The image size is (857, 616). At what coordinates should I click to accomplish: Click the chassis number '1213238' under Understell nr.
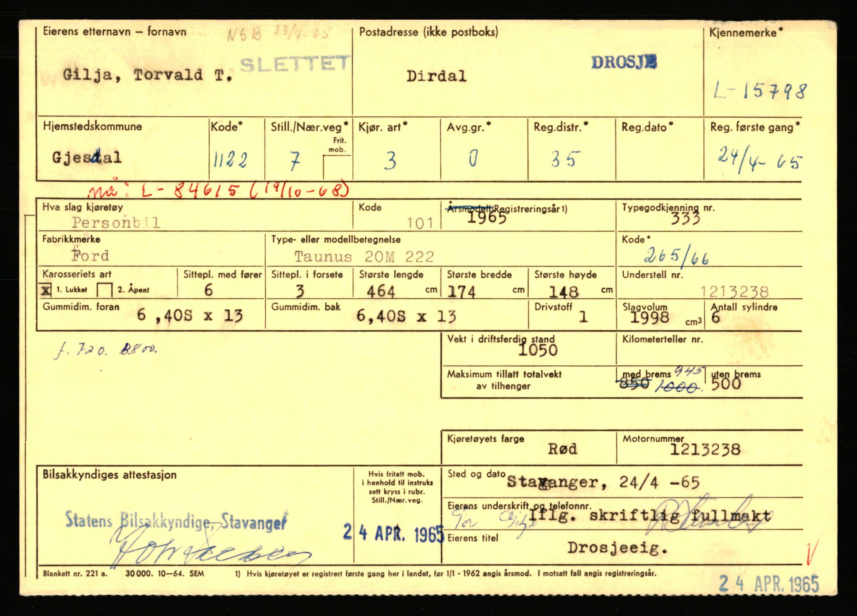point(735,291)
